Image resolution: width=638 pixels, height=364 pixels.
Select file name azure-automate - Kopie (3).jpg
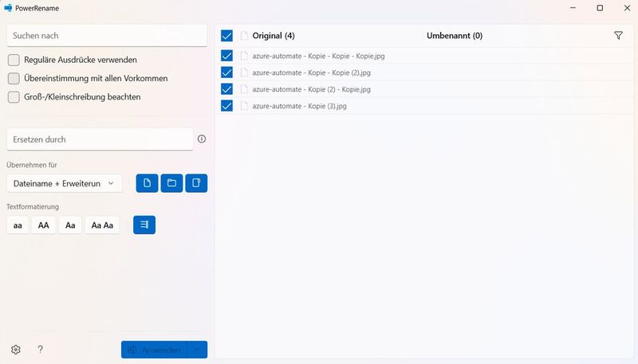(300, 106)
